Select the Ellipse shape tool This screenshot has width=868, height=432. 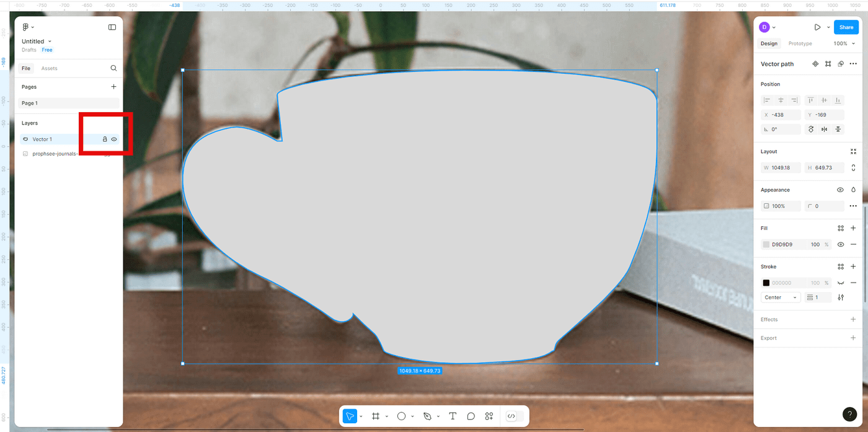[401, 416]
